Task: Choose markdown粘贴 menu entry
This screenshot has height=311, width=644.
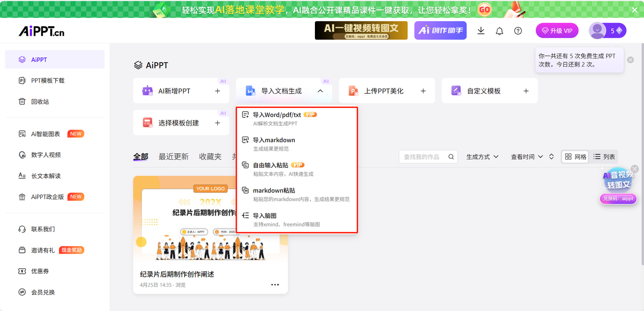Action: pyautogui.click(x=297, y=194)
